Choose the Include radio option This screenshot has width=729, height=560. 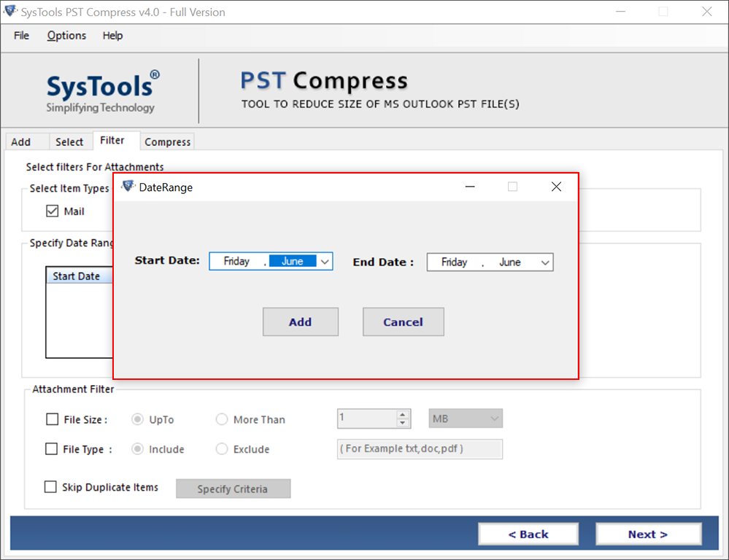point(137,449)
